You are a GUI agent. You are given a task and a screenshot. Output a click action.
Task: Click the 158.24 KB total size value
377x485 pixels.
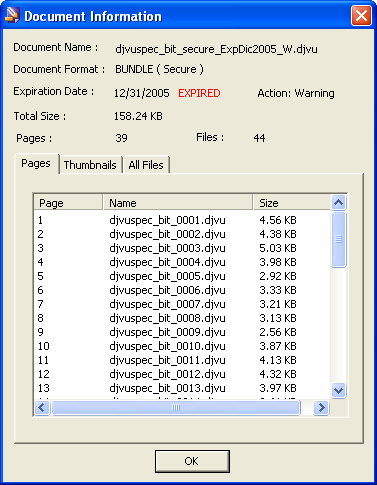coord(138,116)
